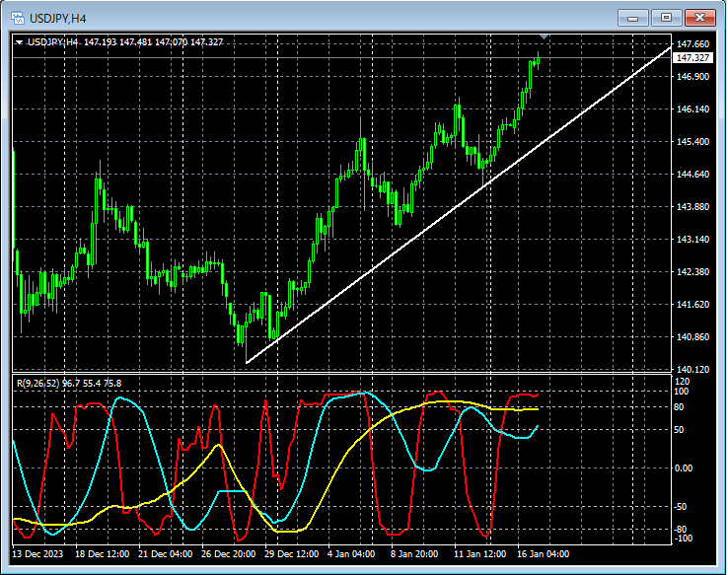Click the 29 Dec 12:00 time label

(292, 554)
